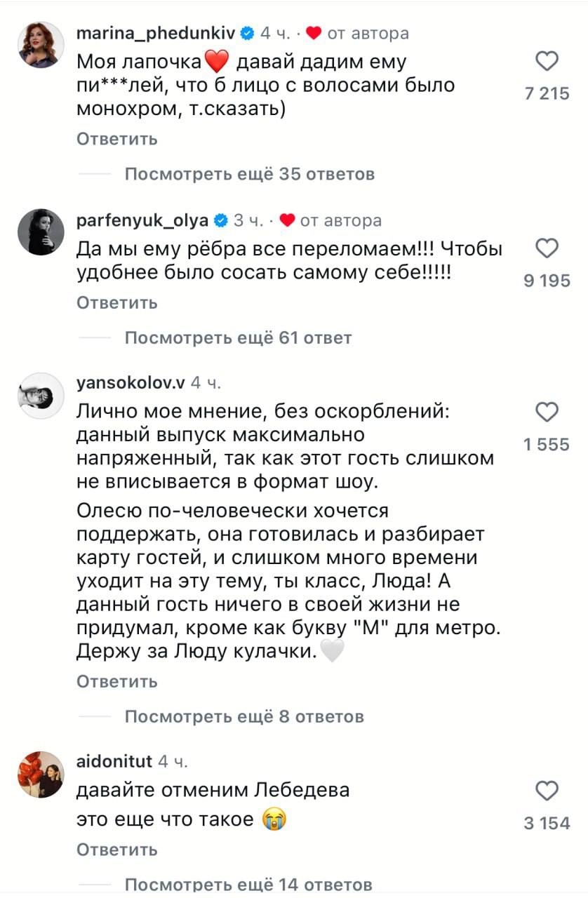Reply to parfenyuk_olya's comment

[x=116, y=303]
